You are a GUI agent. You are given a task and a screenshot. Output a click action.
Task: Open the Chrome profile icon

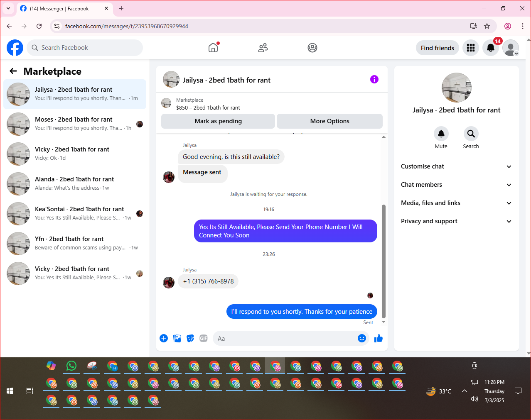(x=508, y=26)
